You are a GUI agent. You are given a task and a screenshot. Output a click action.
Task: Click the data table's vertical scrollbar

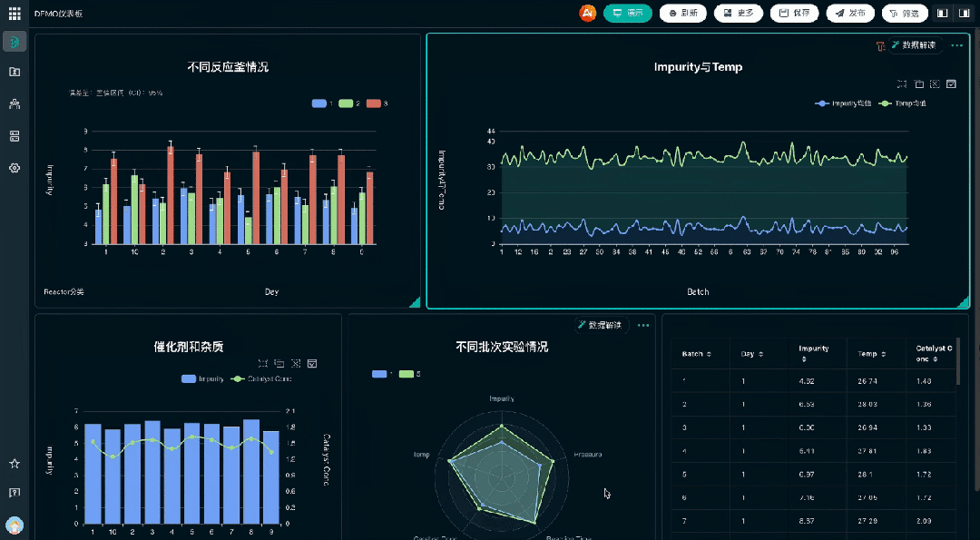tap(958, 361)
